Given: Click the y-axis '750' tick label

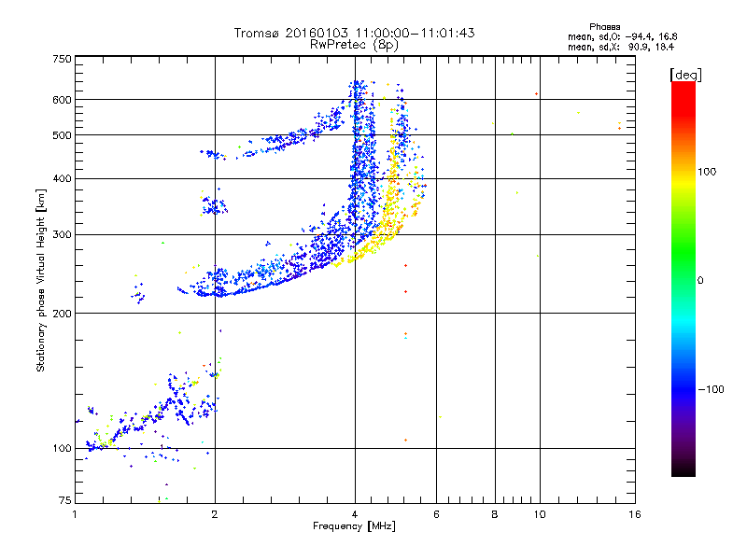Looking at the screenshot, I should [x=62, y=59].
